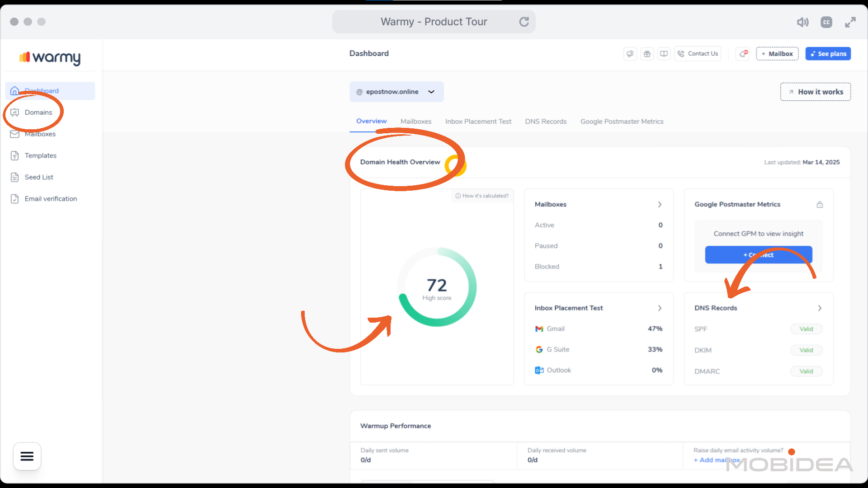The image size is (868, 488).
Task: Open the hamburger menu button
Action: tap(27, 456)
